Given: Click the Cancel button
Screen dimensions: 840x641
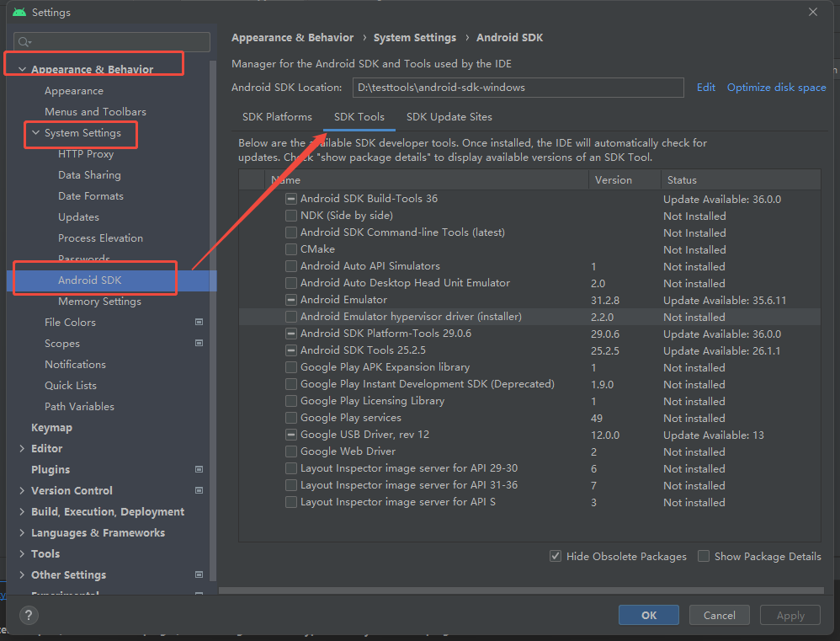Looking at the screenshot, I should tap(719, 615).
